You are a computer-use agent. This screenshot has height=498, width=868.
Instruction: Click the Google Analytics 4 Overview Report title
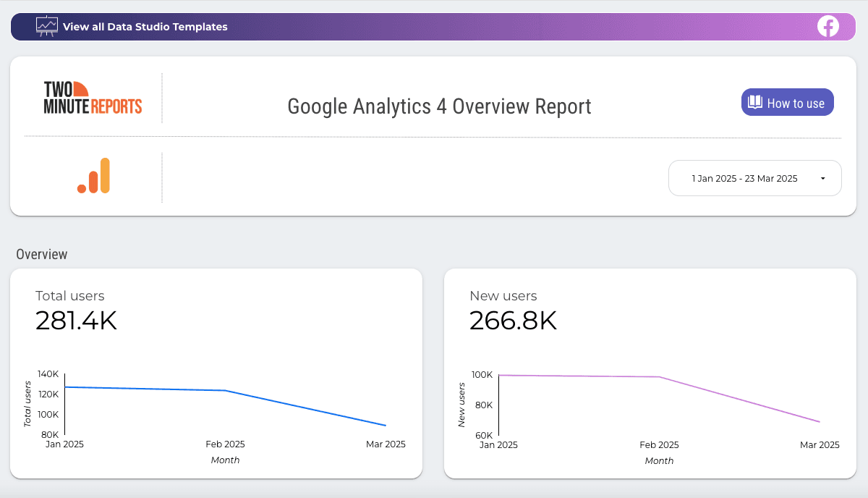[440, 106]
